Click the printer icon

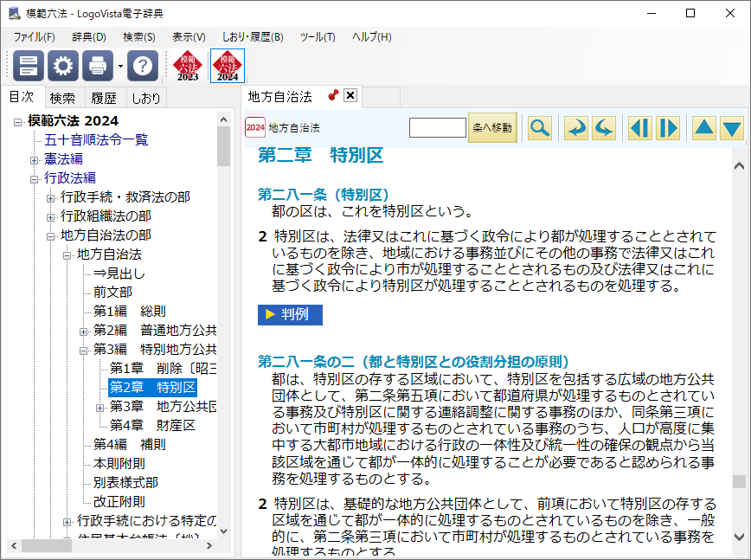click(98, 66)
